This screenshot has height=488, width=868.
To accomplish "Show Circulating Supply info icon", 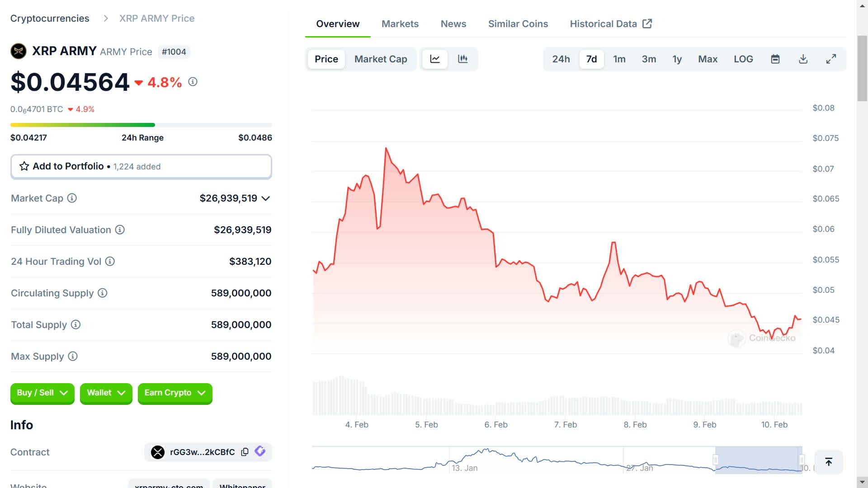I will (x=103, y=293).
